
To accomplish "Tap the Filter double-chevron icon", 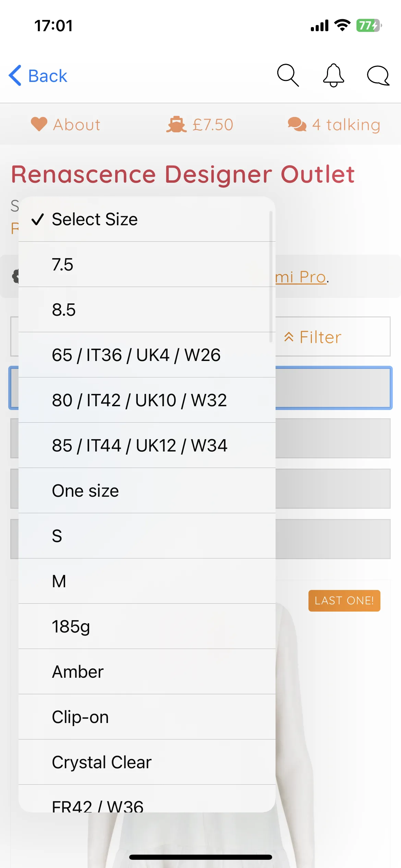I will [x=289, y=337].
